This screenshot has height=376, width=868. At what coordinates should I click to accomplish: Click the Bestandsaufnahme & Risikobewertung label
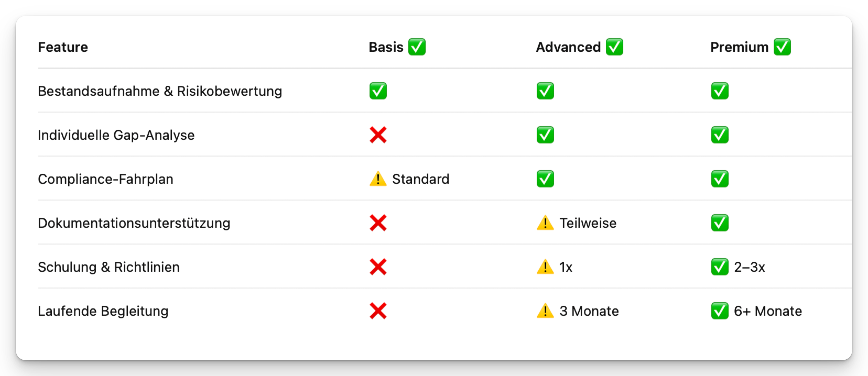[160, 91]
